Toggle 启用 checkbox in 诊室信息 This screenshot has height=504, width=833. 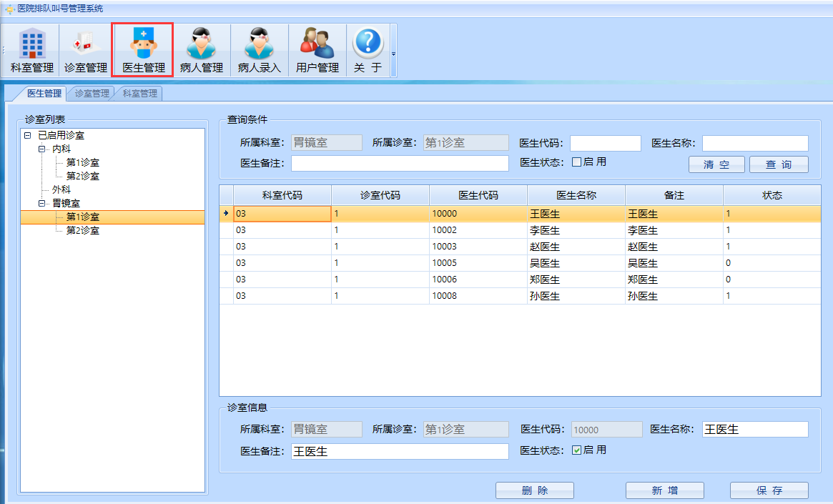point(576,450)
